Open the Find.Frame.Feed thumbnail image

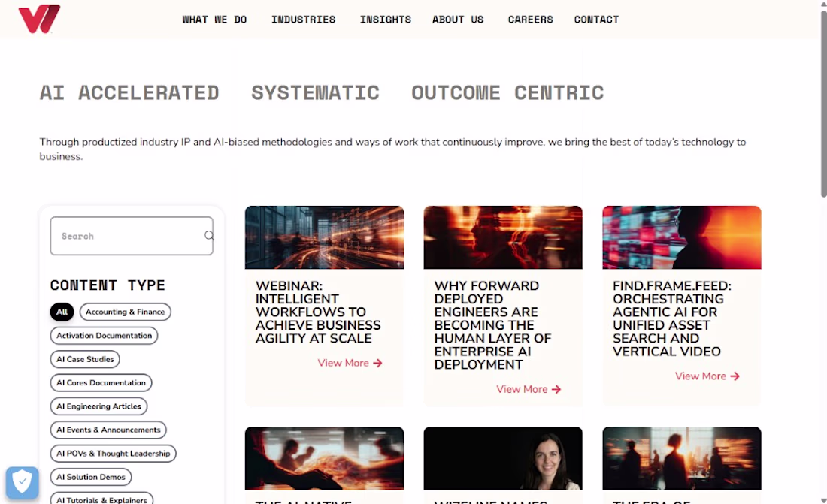pyautogui.click(x=682, y=237)
